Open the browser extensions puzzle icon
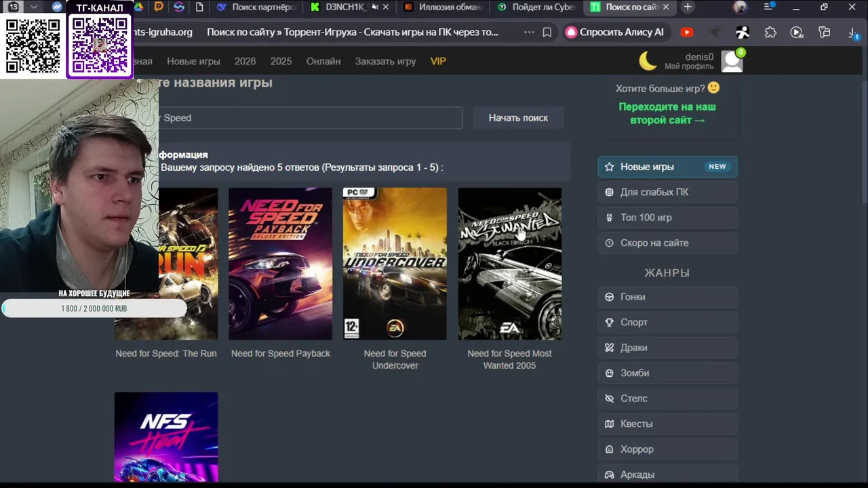Screen dimensions: 868x488 tap(770, 33)
